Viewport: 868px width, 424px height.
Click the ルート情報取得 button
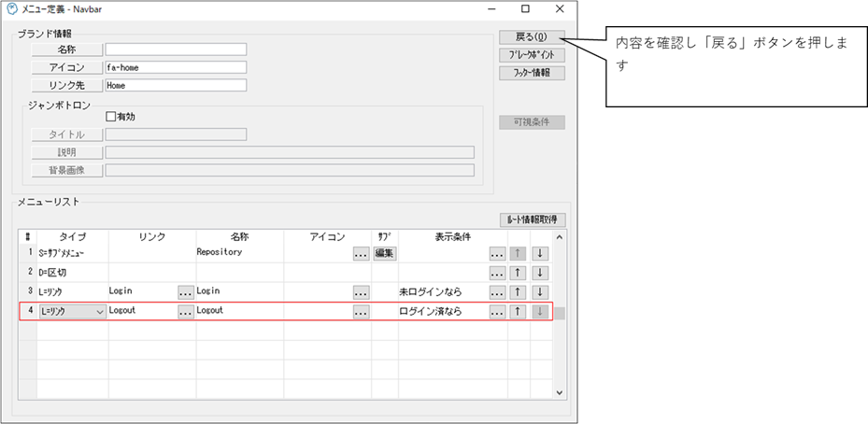point(532,220)
